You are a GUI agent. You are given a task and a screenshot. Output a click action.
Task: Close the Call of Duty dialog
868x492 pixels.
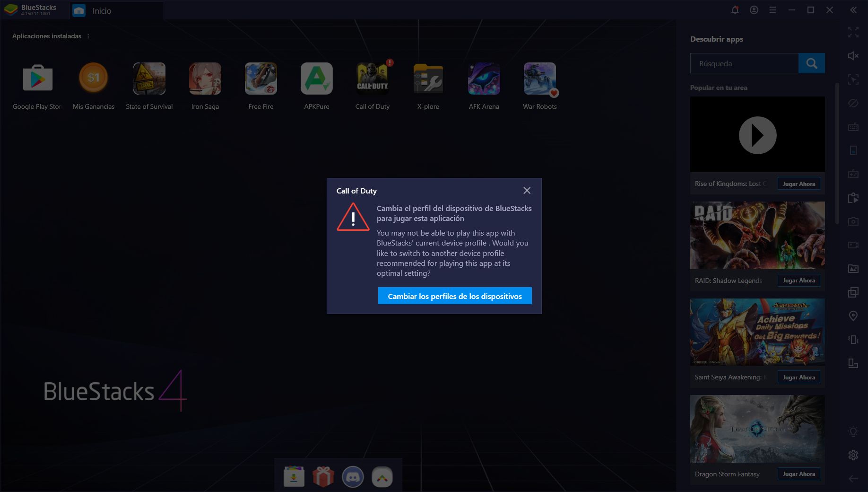tap(527, 191)
